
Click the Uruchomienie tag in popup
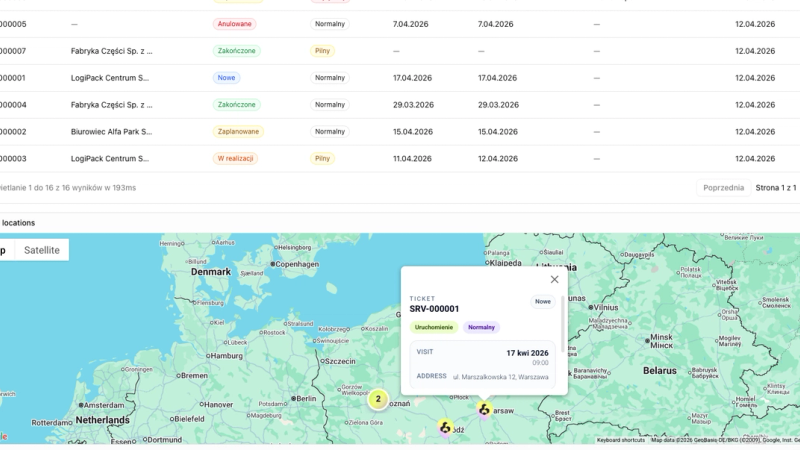tap(434, 327)
